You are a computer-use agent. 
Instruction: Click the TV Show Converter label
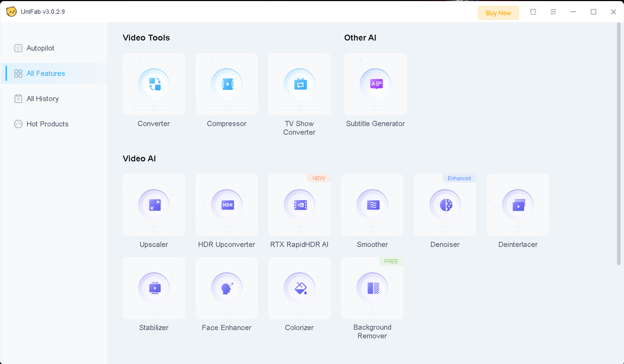pyautogui.click(x=300, y=128)
